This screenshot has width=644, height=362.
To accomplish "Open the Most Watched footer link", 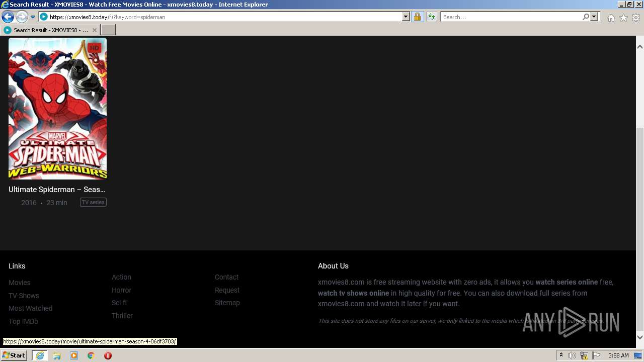I will pyautogui.click(x=31, y=308).
